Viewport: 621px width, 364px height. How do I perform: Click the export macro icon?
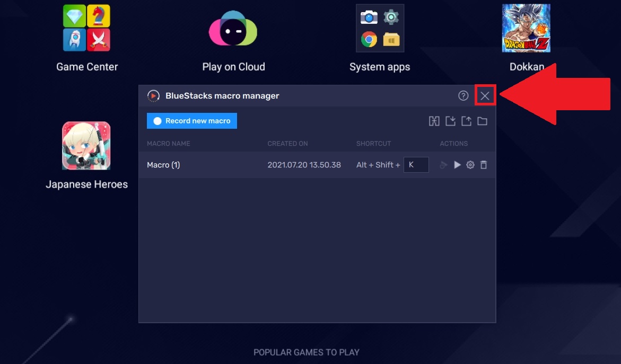(466, 121)
